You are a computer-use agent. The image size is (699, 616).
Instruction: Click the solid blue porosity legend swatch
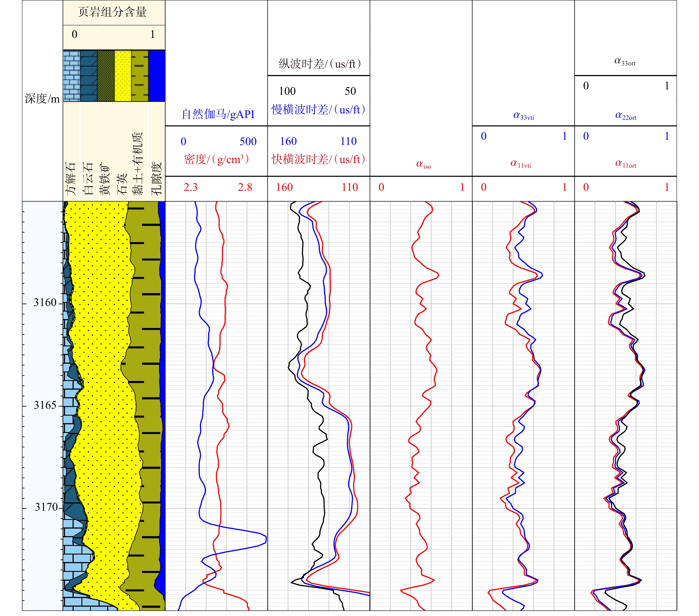(x=157, y=76)
